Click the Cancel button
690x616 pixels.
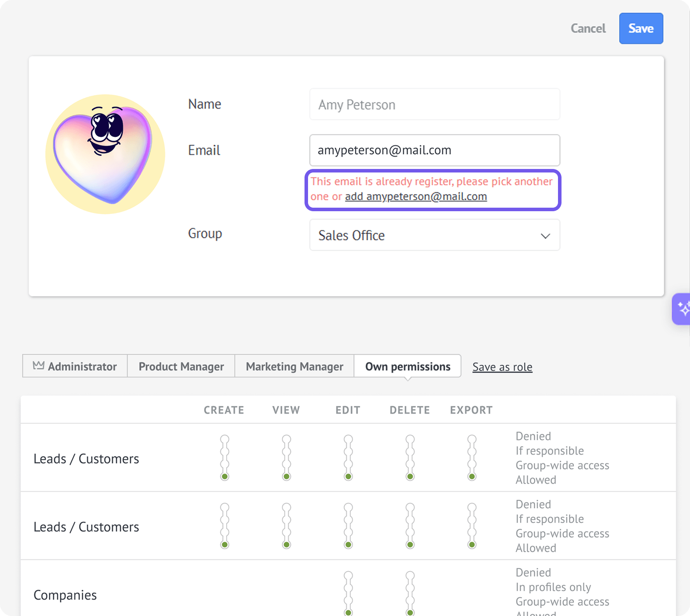(588, 29)
